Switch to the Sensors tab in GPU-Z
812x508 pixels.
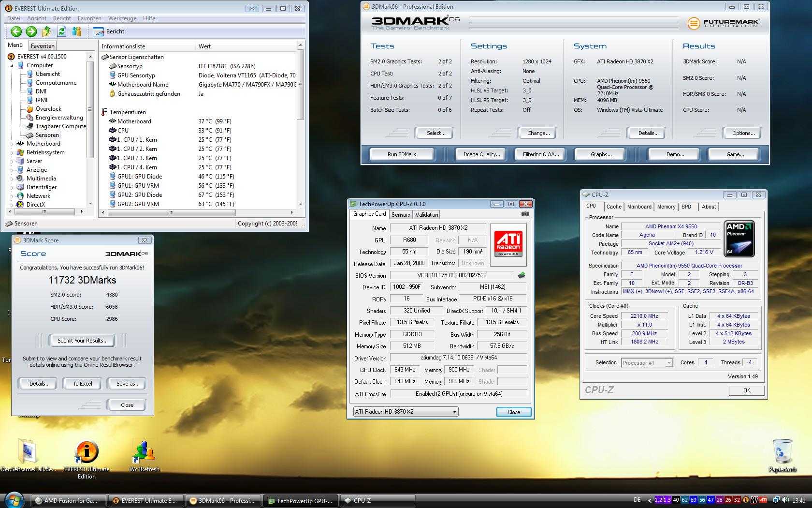(x=401, y=215)
